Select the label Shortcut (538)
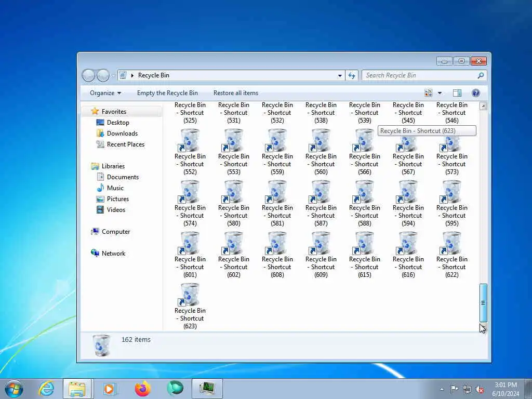This screenshot has height=399, width=532. pos(321,113)
